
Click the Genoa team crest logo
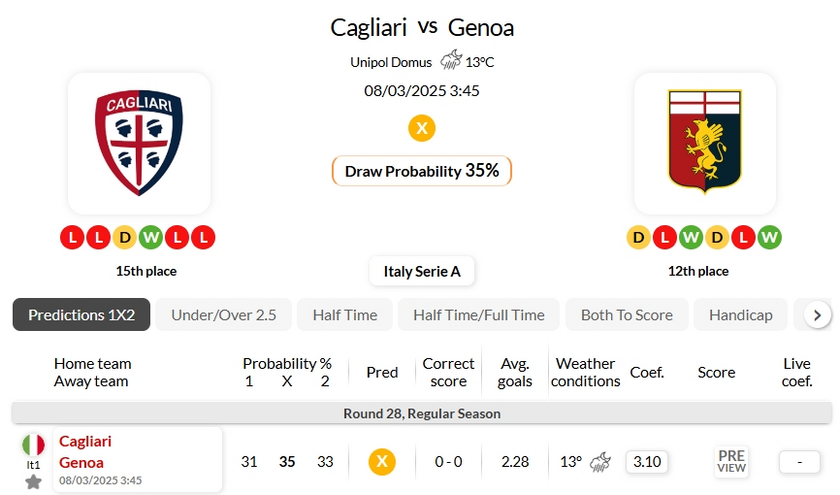(704, 143)
